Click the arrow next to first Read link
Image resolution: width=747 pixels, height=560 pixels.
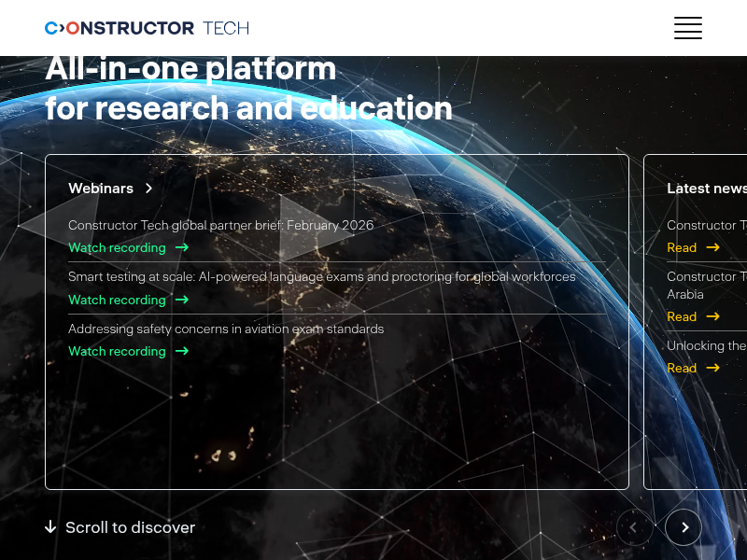[x=713, y=247]
